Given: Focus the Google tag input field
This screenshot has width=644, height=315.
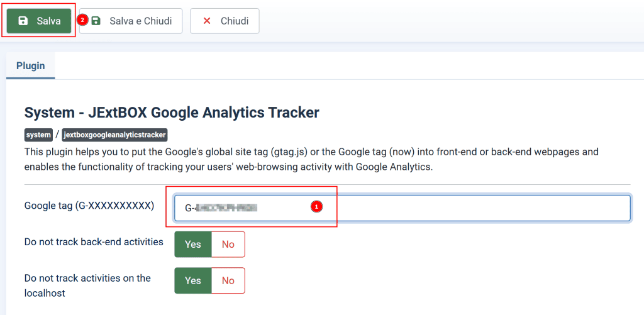Looking at the screenshot, I should [402, 208].
